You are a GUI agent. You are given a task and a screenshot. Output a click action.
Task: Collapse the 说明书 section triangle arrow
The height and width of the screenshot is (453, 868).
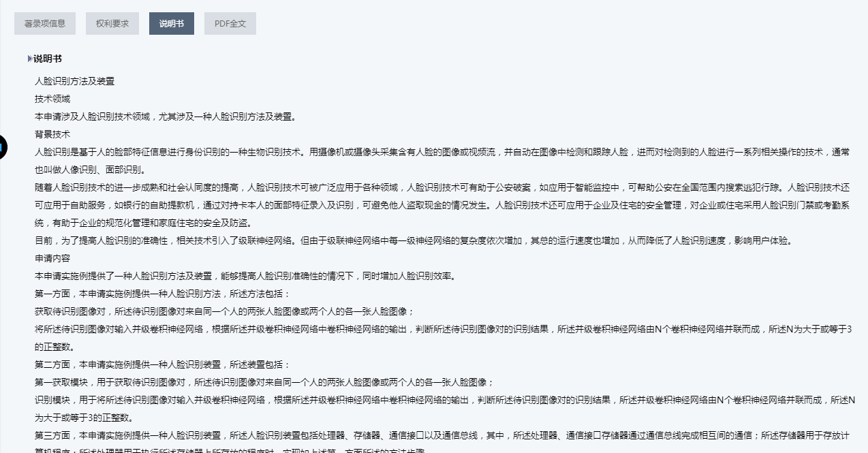point(29,59)
